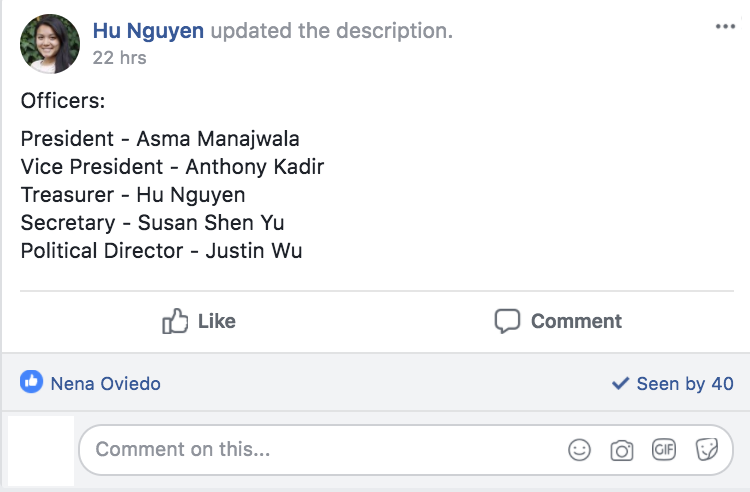Click the 'updated the description' text

pos(331,31)
